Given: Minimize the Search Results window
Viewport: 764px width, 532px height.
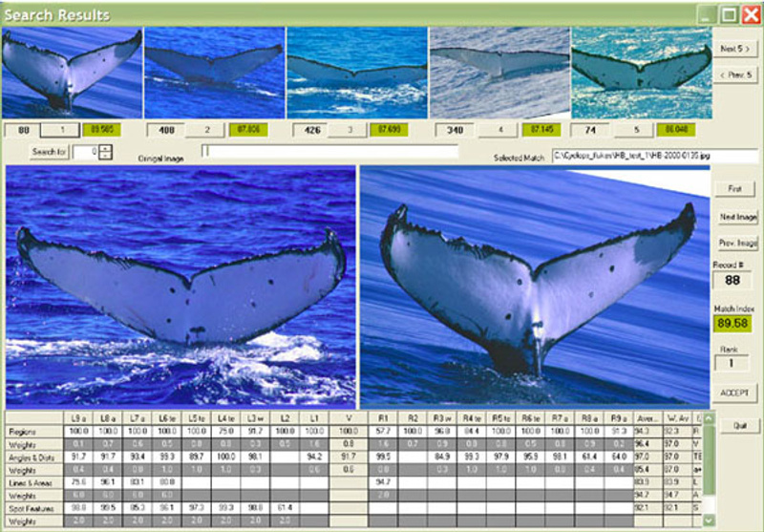Looking at the screenshot, I should pos(706,14).
